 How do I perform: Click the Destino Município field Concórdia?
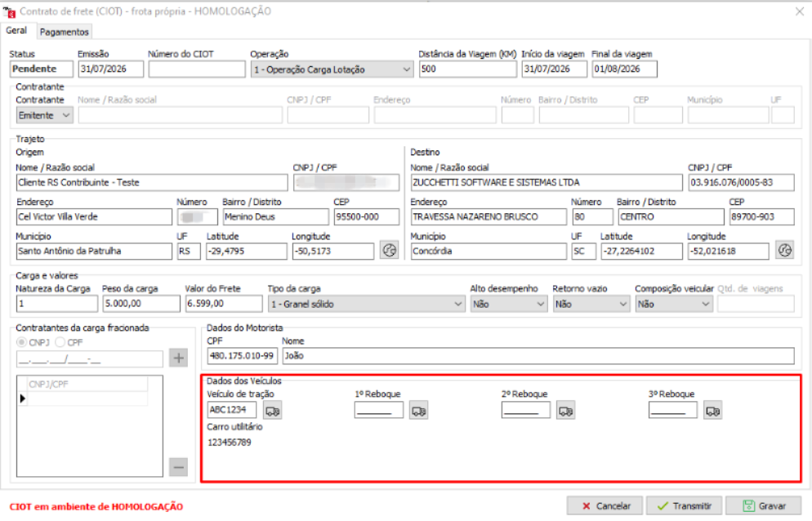[x=489, y=252]
